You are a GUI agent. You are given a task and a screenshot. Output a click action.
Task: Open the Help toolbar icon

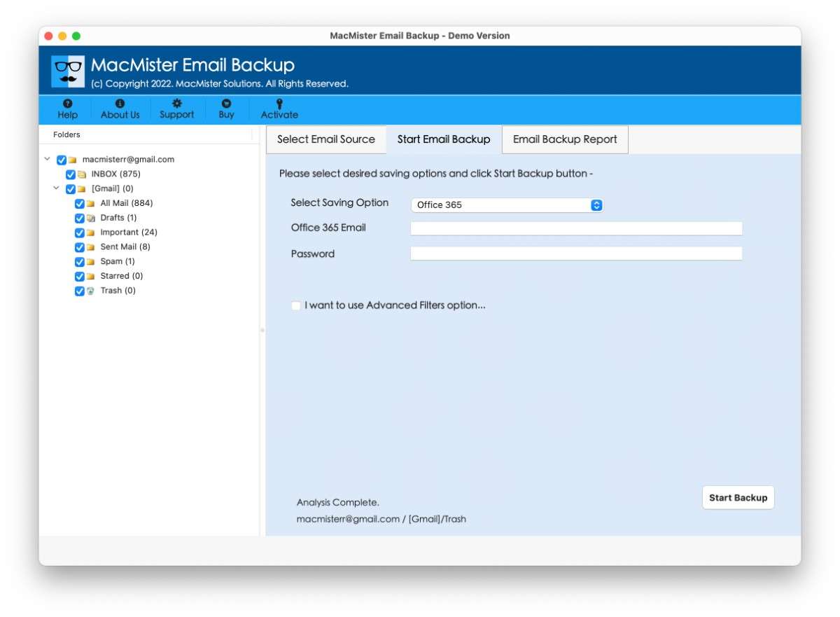[x=67, y=103]
